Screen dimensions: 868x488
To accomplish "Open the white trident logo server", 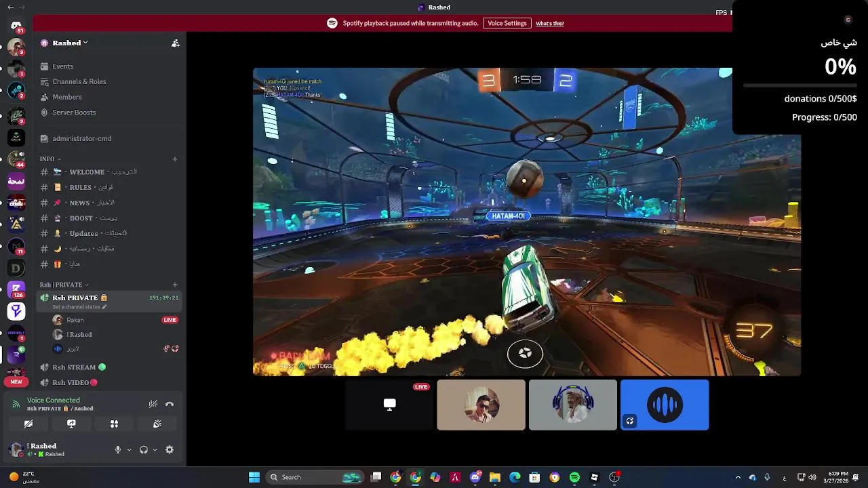I will (16, 312).
